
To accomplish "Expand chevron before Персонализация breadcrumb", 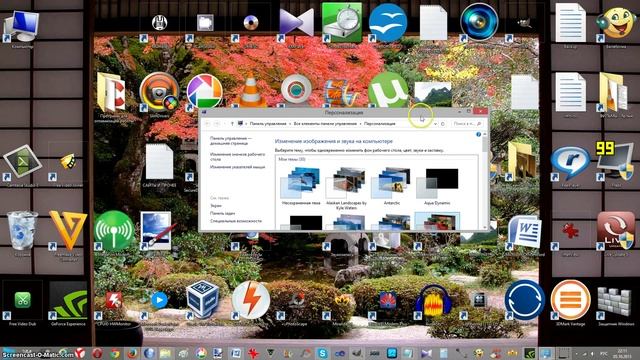I will pos(360,124).
